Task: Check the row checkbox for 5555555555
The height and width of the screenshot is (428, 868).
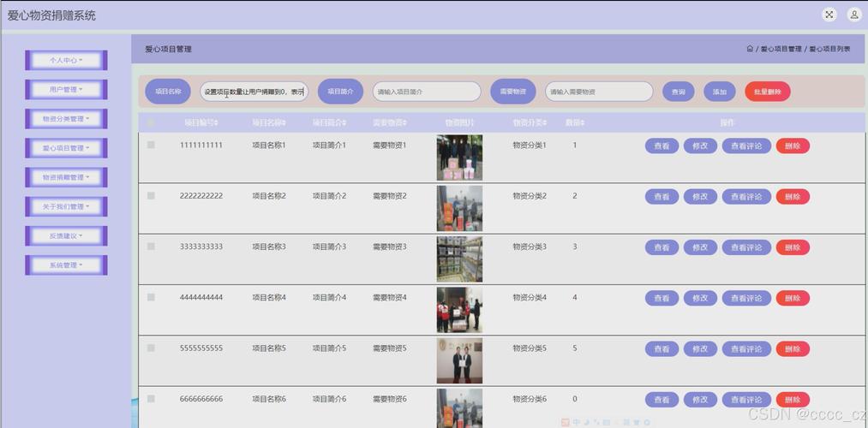Action: click(151, 348)
